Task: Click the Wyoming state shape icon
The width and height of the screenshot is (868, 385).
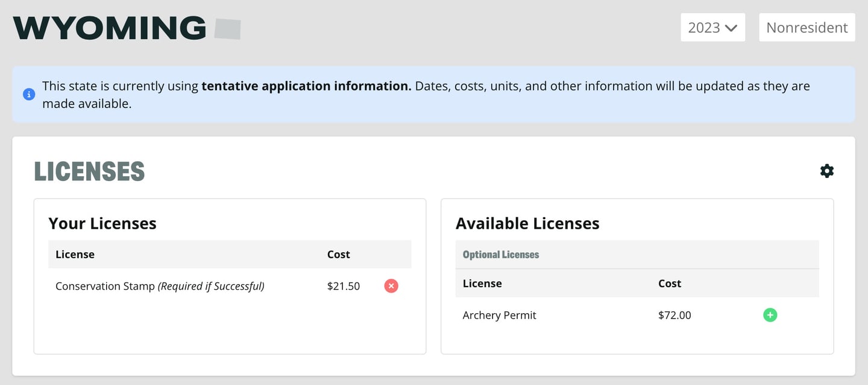Action: pyautogui.click(x=227, y=28)
